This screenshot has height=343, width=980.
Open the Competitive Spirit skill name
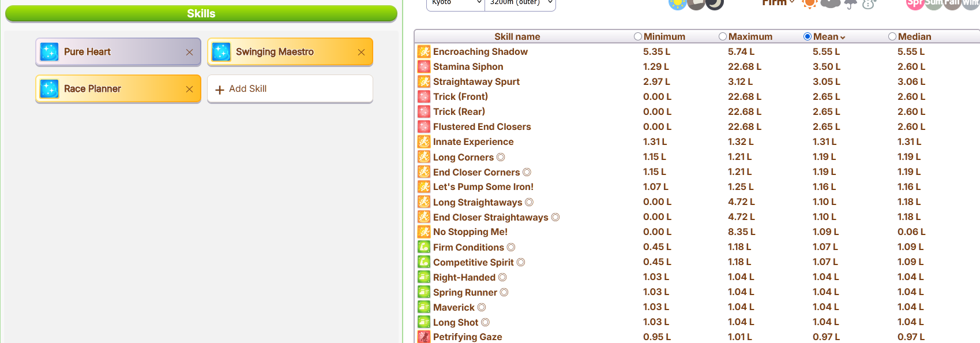[x=474, y=262]
